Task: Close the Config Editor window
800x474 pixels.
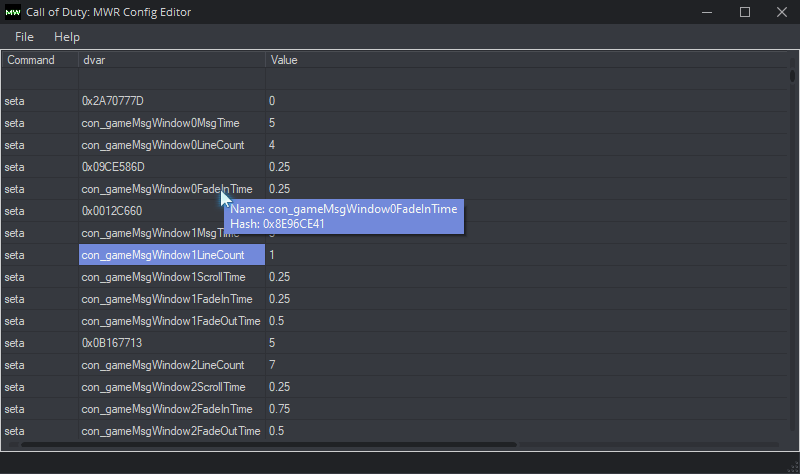Action: 782,12
